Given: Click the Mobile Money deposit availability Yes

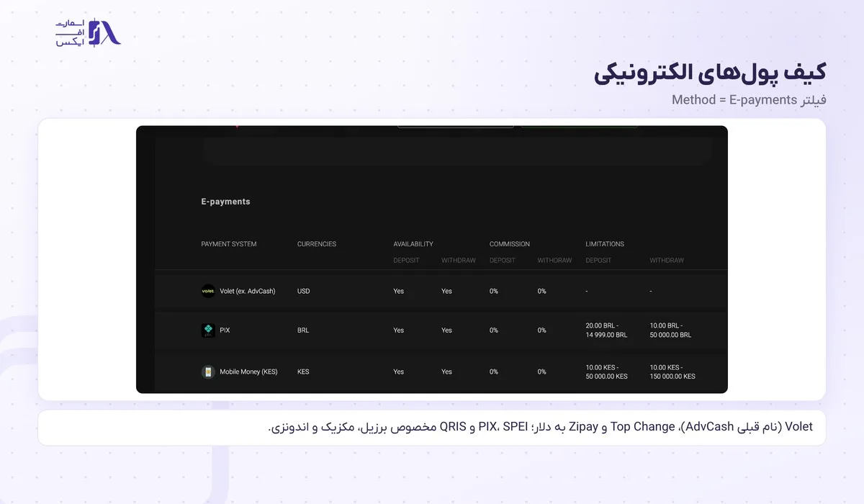Looking at the screenshot, I should [399, 372].
